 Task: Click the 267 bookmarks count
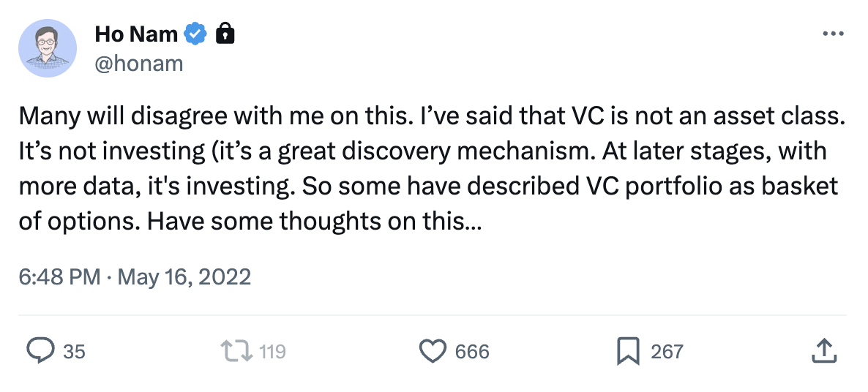coord(667,352)
